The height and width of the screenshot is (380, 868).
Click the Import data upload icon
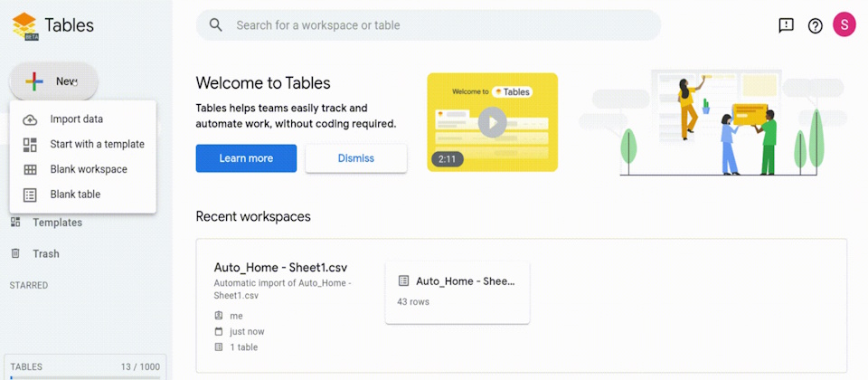coord(30,119)
